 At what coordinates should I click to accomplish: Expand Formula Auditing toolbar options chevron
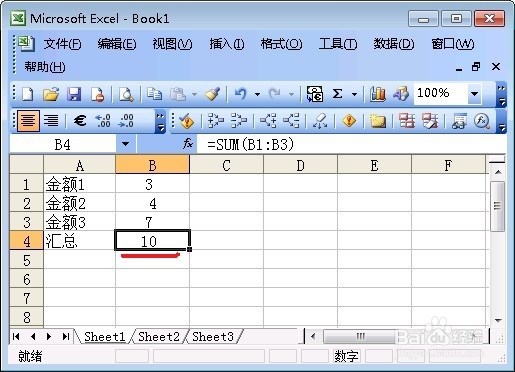coord(501,121)
